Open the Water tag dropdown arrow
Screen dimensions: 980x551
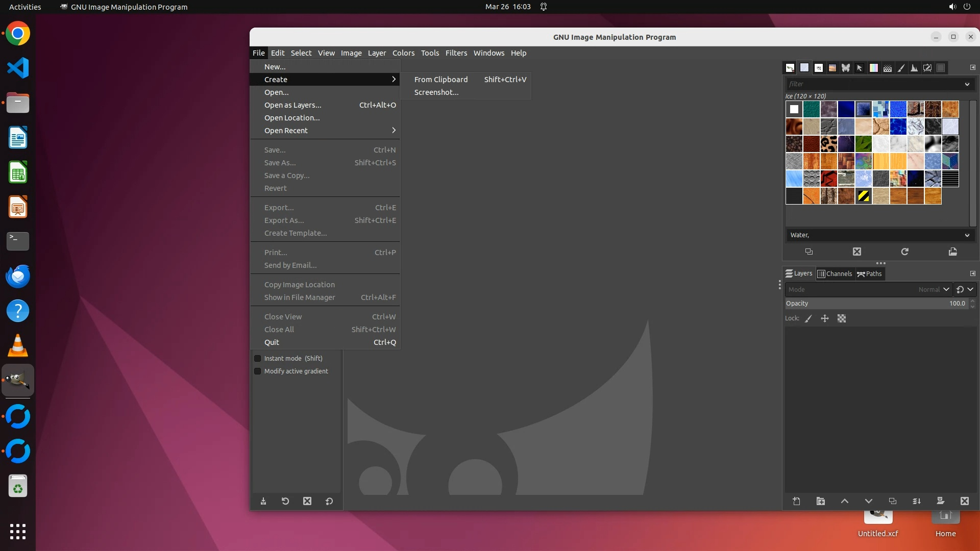tap(967, 235)
